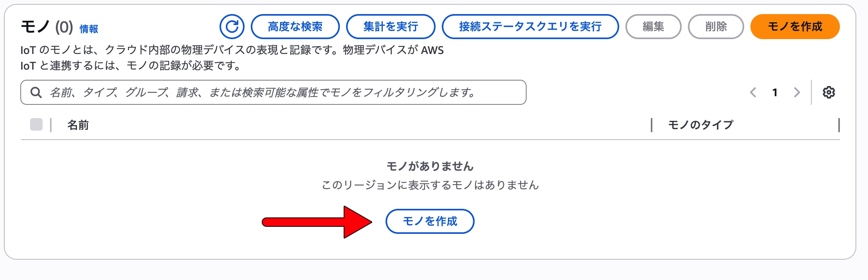The height and width of the screenshot is (280, 868).
Task: Open 高度な検索 (advanced search)
Action: pyautogui.click(x=295, y=27)
